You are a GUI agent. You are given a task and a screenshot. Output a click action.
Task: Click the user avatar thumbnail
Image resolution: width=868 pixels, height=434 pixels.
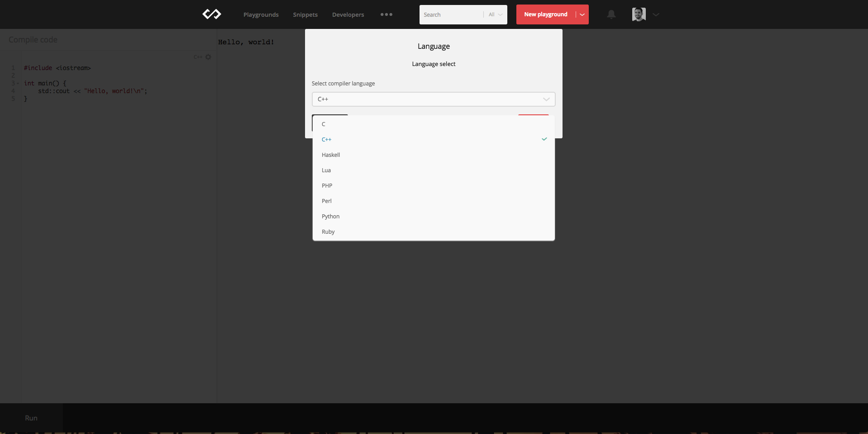point(639,14)
